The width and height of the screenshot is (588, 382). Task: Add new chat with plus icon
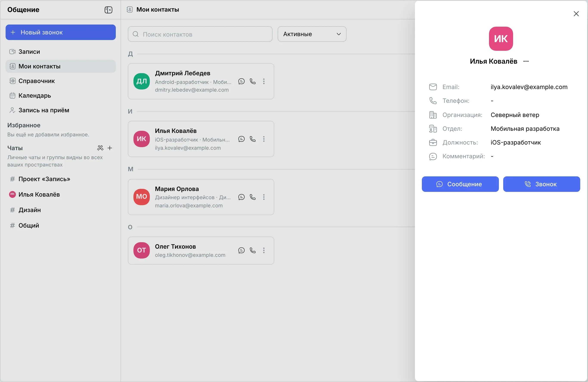point(110,148)
